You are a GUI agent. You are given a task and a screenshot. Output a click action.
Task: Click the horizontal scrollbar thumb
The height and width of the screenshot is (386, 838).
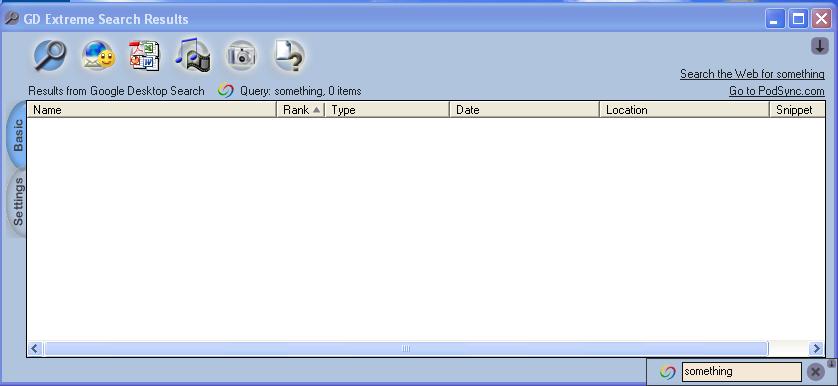coord(406,349)
